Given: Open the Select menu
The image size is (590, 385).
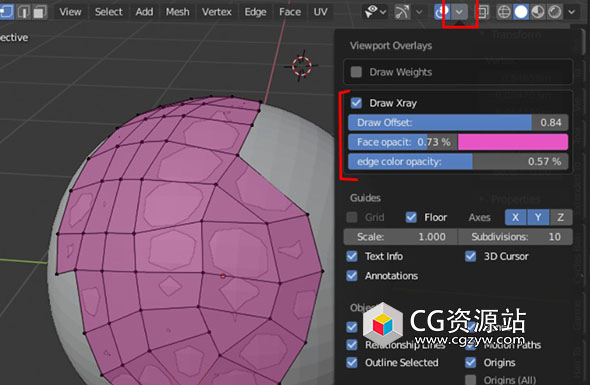Looking at the screenshot, I should pyautogui.click(x=108, y=12).
